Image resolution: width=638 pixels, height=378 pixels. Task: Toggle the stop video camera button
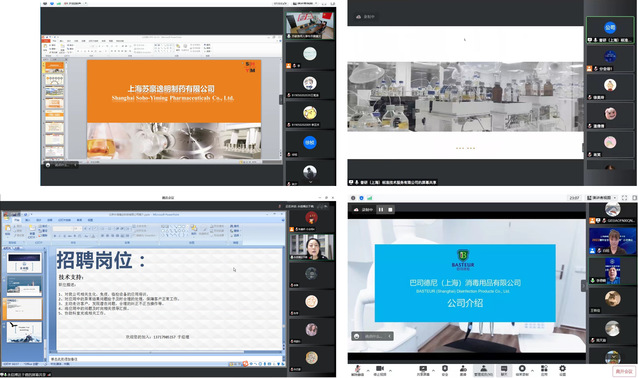380,370
